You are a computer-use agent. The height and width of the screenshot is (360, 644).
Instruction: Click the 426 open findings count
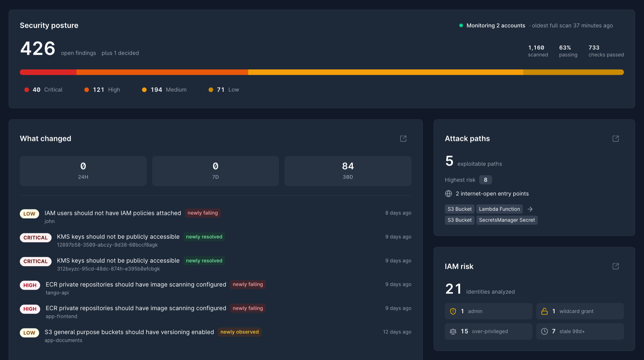coord(38,49)
